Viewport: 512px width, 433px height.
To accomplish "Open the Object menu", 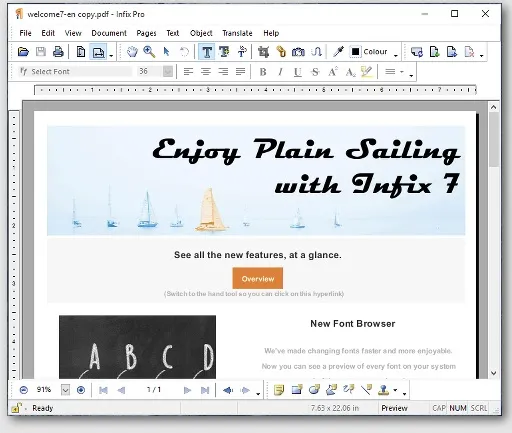I will (x=201, y=33).
